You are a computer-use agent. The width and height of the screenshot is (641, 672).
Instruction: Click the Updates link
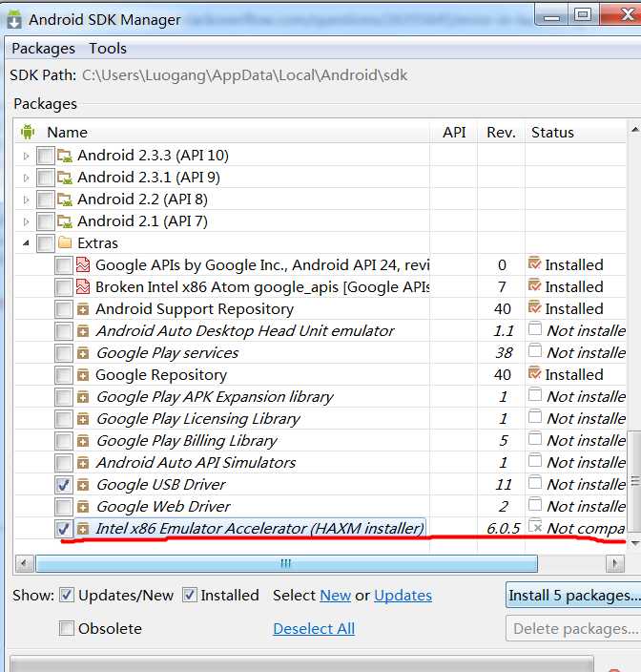tap(403, 596)
